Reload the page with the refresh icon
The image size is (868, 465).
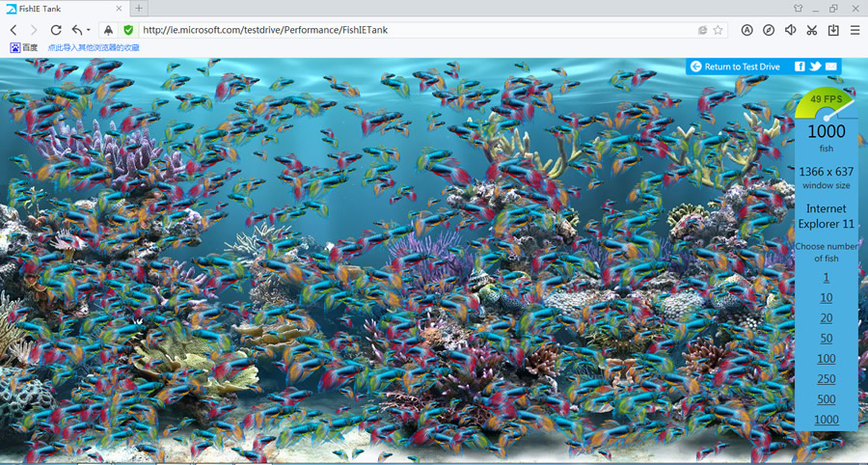[x=56, y=30]
